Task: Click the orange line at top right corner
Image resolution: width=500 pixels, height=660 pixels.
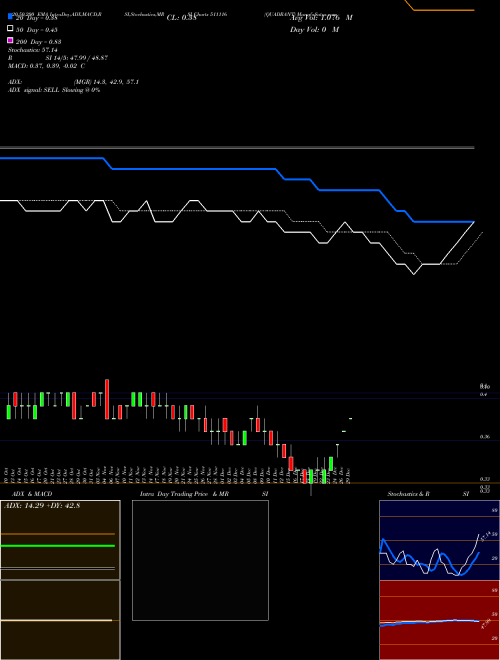Action: tap(442, 9)
